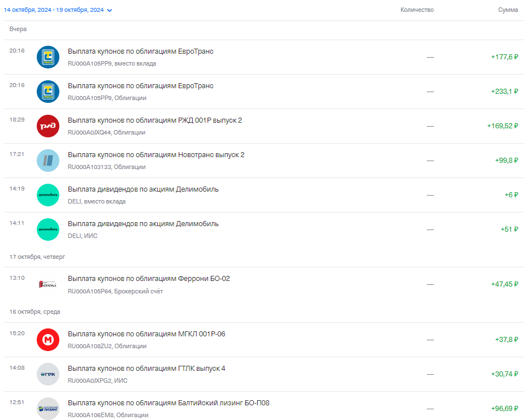Click the Делимобиль logo in the ИИС row
The width and height of the screenshot is (528, 420).
coord(48,230)
